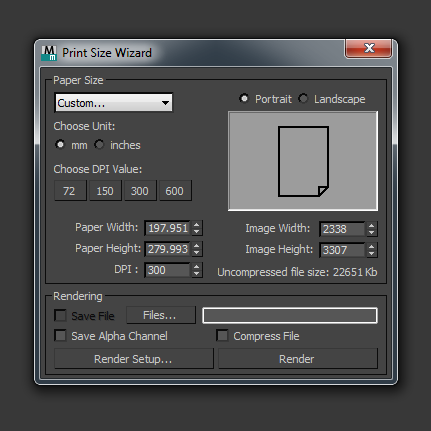
Task: Select mm as the unit
Action: pyautogui.click(x=60, y=145)
